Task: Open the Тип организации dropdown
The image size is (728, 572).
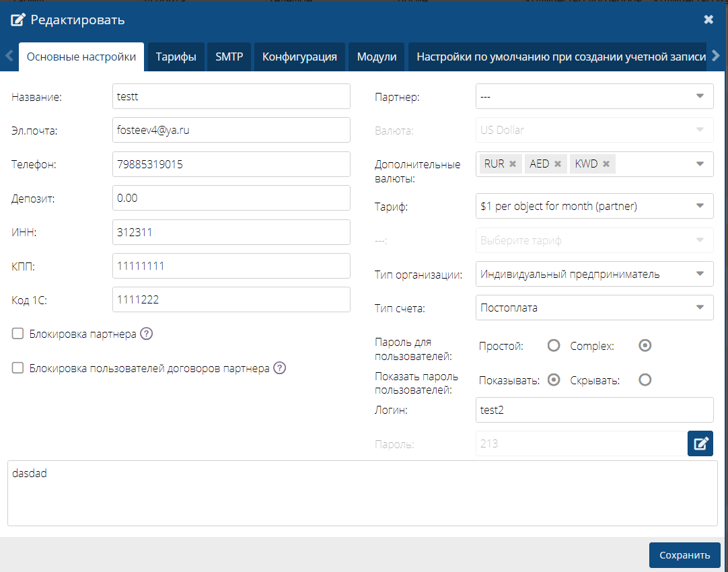Action: click(594, 275)
